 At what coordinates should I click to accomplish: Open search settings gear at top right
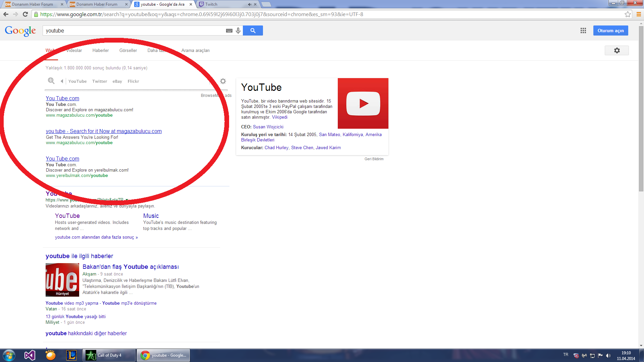[616, 50]
